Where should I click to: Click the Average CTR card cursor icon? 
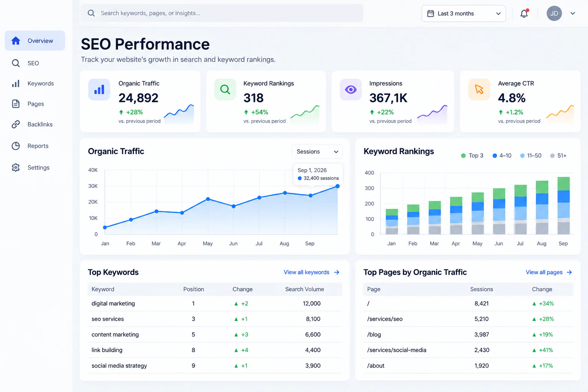(x=479, y=90)
